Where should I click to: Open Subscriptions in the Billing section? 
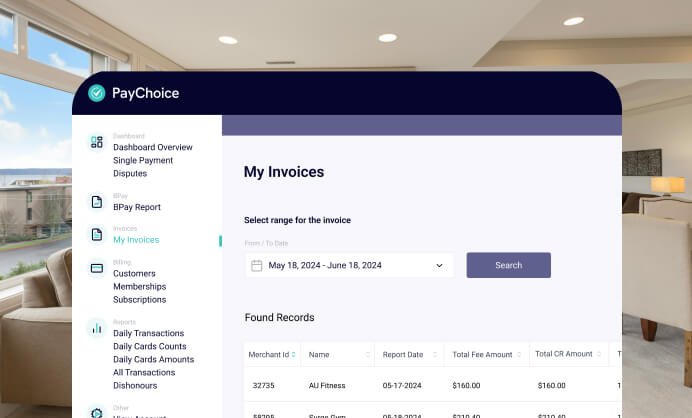(x=139, y=300)
